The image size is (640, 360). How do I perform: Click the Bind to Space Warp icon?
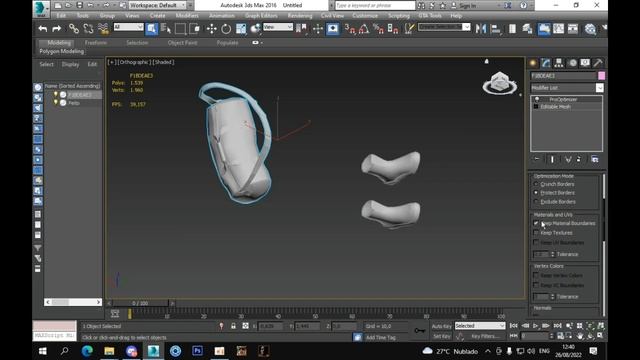tap(103, 29)
